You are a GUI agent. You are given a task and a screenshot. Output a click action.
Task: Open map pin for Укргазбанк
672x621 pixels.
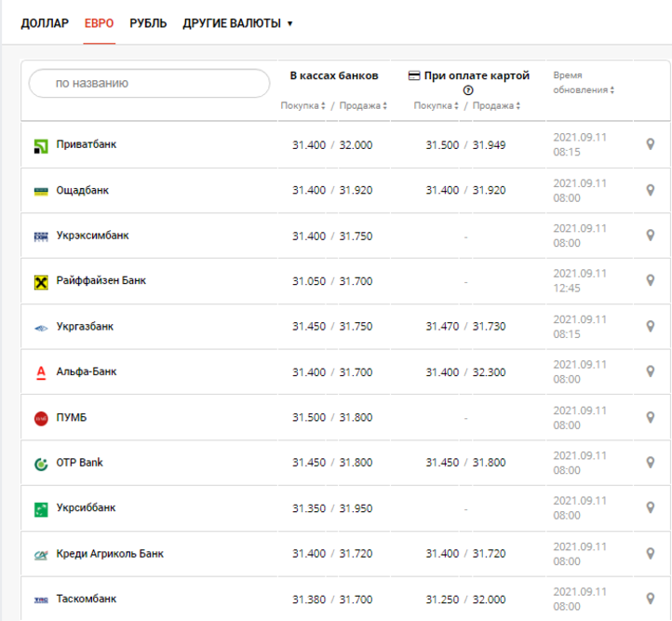point(651,326)
